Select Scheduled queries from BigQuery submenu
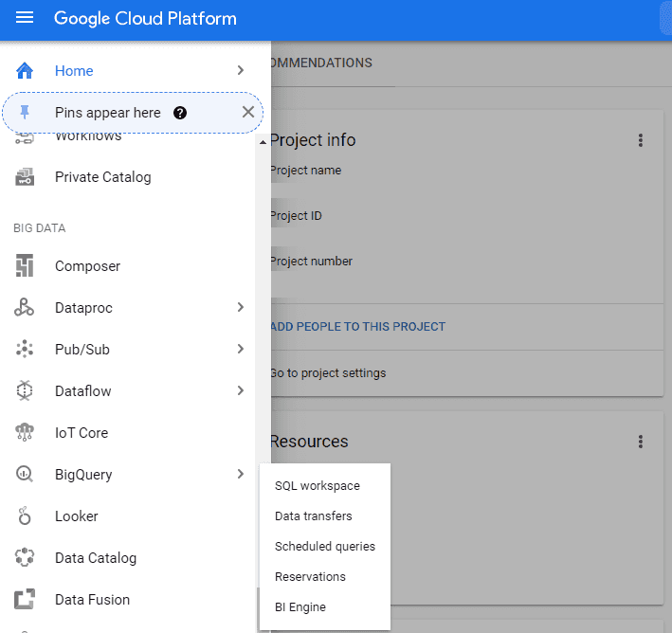Image resolution: width=672 pixels, height=633 pixels. (x=325, y=547)
